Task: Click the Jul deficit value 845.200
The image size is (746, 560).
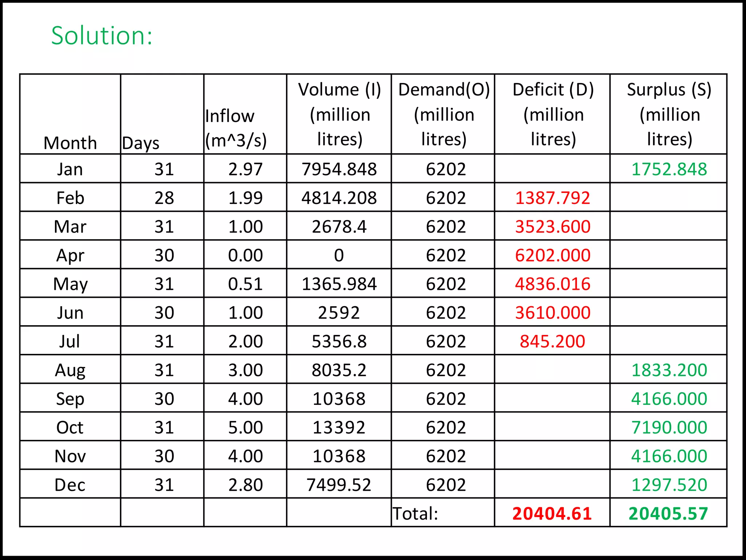Action: pos(553,342)
